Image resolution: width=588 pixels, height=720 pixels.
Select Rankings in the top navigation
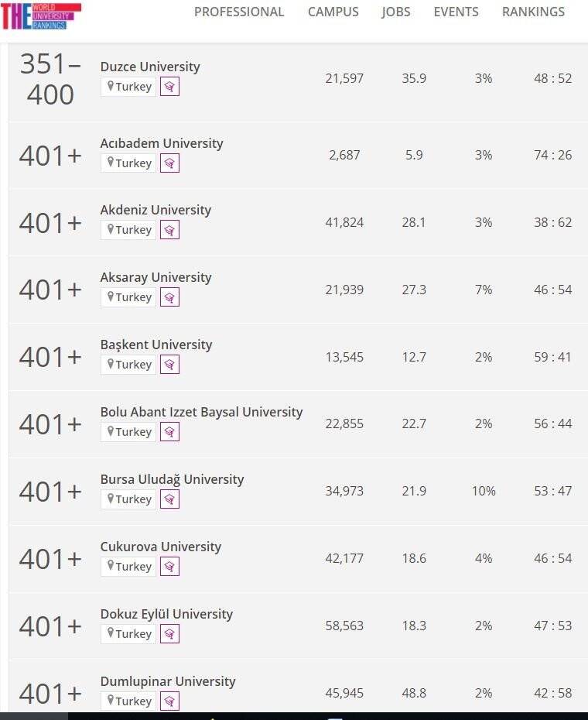533,12
